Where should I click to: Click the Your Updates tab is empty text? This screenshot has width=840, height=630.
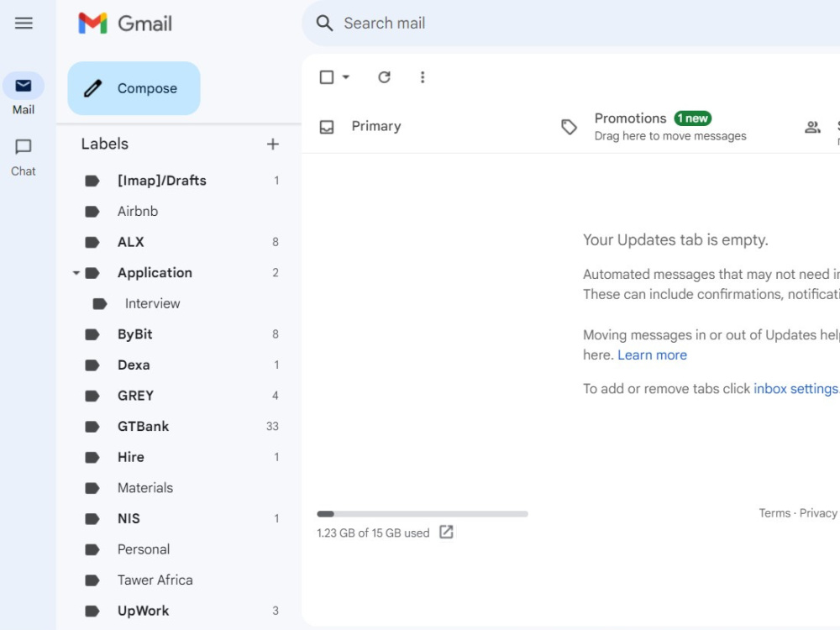click(x=675, y=240)
